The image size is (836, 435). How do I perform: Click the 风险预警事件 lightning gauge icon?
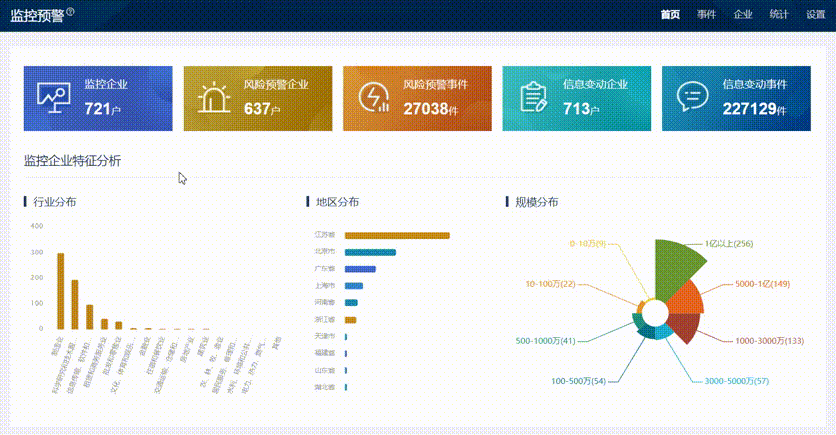(x=373, y=98)
